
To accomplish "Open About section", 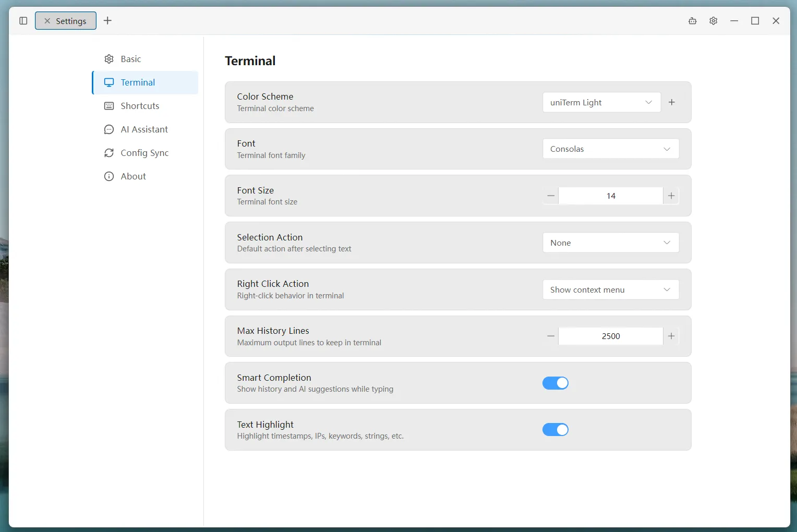I will point(145,176).
